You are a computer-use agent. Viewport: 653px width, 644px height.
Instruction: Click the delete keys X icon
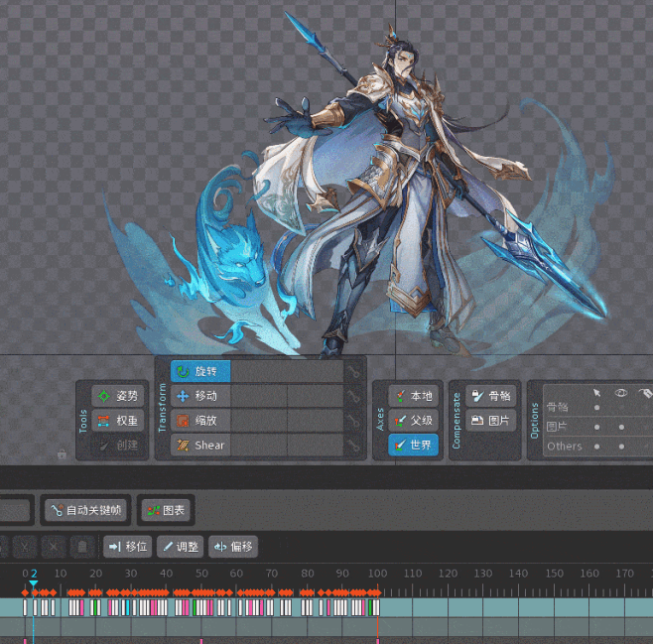click(x=54, y=546)
